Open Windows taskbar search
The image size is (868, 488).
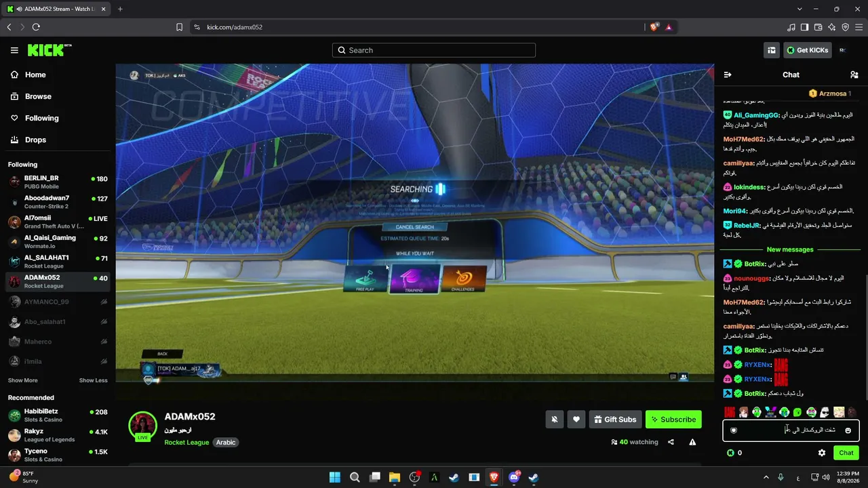[x=355, y=477]
